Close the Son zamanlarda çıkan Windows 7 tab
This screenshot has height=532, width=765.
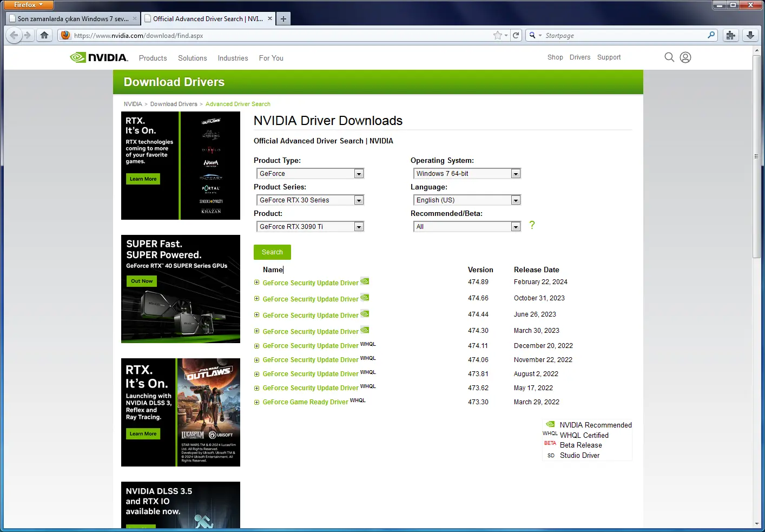click(135, 18)
